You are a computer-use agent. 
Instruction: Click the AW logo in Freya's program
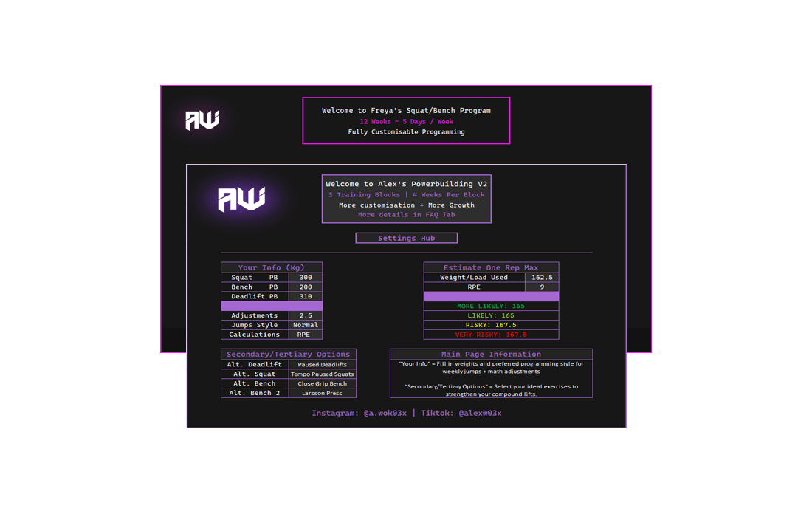[202, 120]
